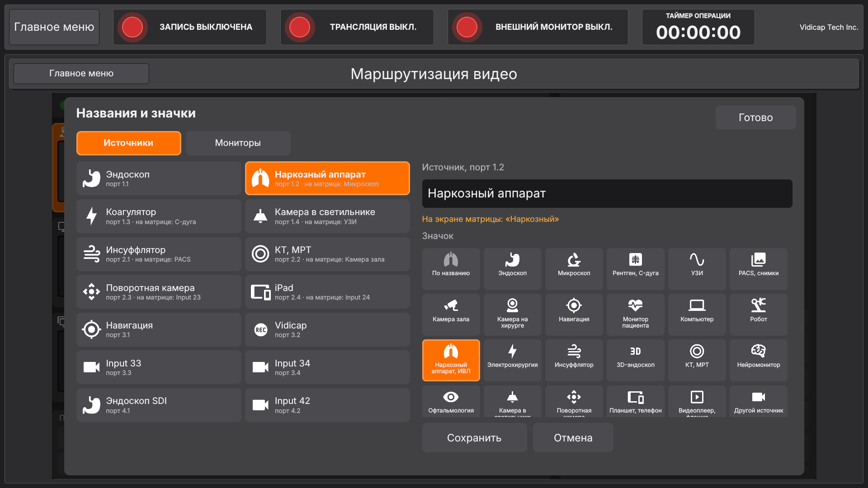Choose the Микроскоп icon option
The height and width of the screenshot is (488, 868).
click(x=574, y=269)
